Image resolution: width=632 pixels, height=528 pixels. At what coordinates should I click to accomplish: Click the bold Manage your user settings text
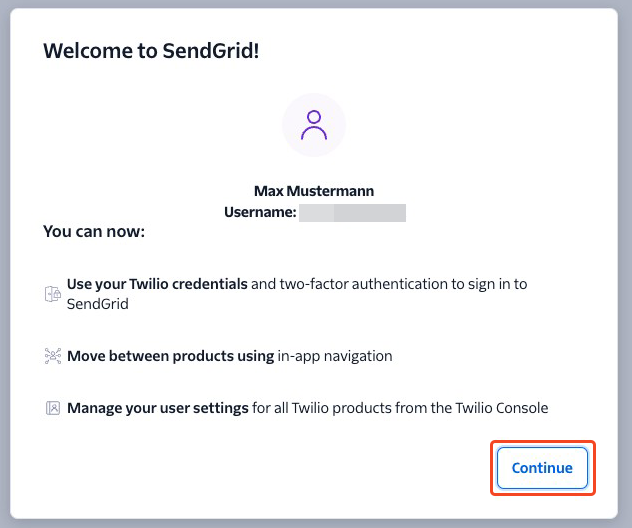(158, 408)
